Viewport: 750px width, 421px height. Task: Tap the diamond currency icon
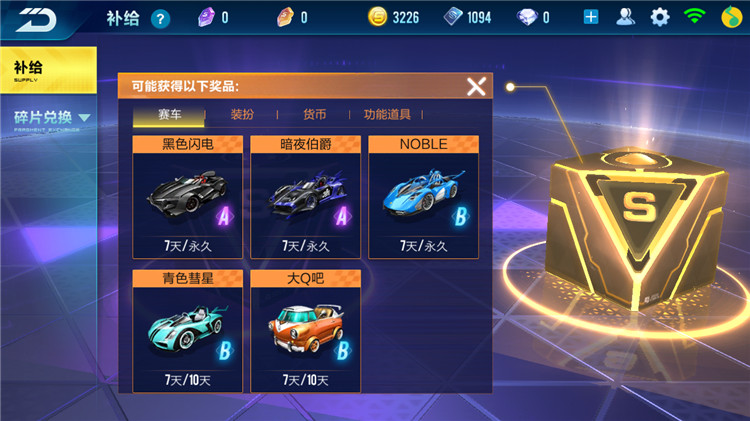[x=527, y=18]
